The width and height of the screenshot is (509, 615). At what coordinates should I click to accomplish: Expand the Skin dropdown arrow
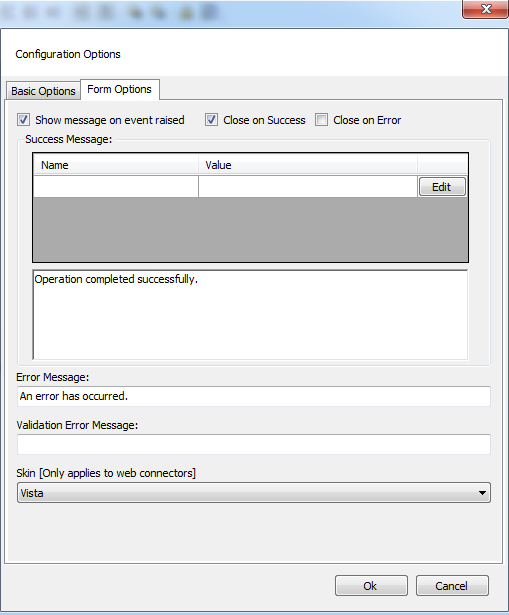[482, 493]
